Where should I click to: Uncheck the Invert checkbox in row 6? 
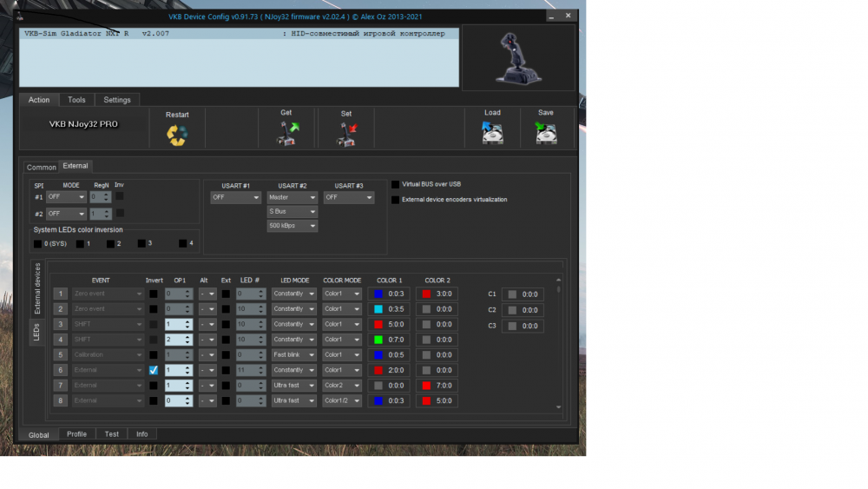click(x=154, y=370)
